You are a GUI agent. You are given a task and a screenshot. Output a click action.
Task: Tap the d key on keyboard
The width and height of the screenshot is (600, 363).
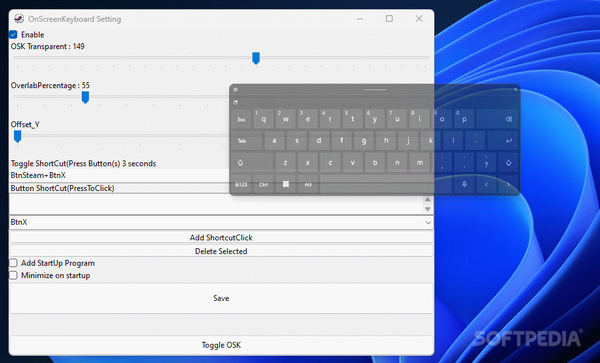point(319,141)
